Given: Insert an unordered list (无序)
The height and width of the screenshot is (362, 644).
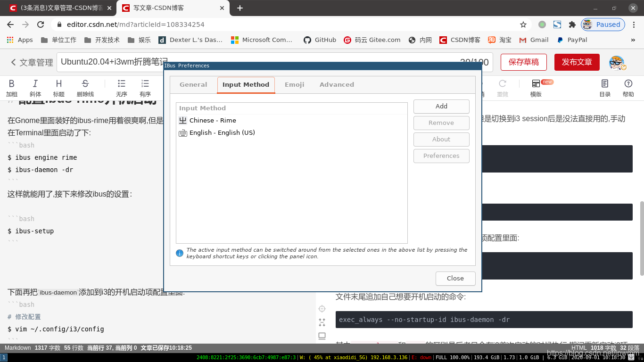Looking at the screenshot, I should [122, 88].
